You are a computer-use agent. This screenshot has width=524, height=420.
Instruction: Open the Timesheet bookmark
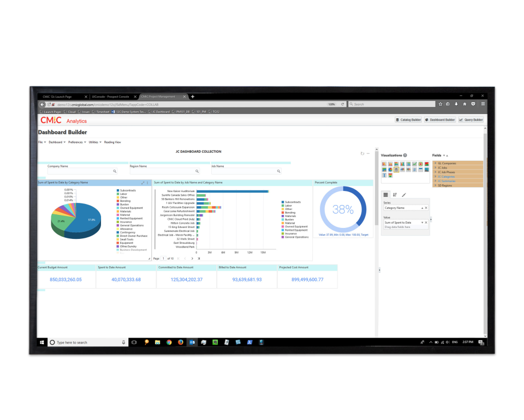(x=100, y=112)
